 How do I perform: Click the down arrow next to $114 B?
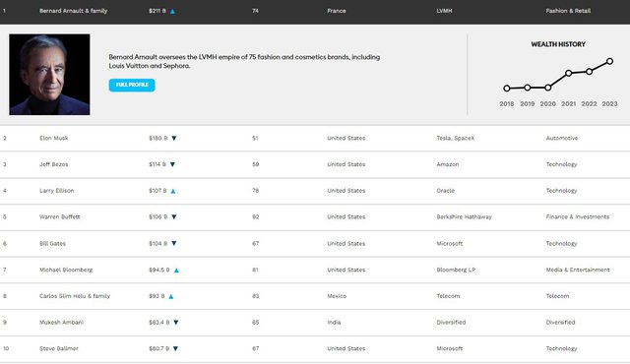pyautogui.click(x=172, y=164)
